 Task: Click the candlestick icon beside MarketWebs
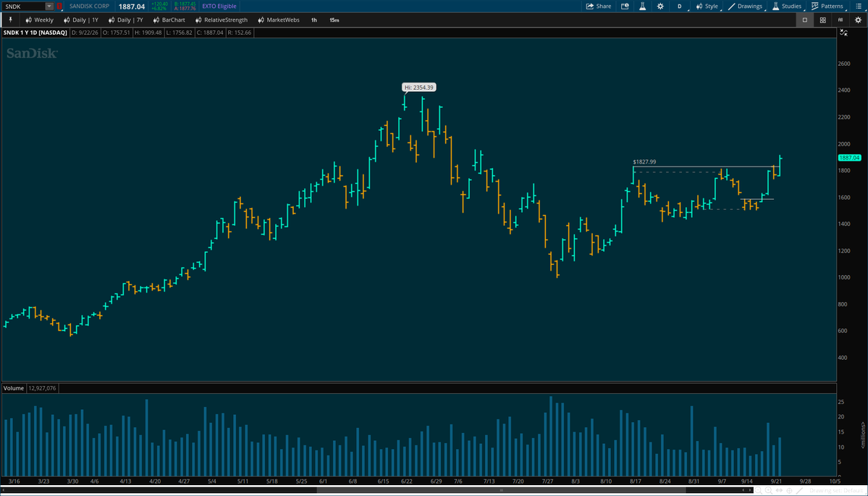click(x=261, y=20)
